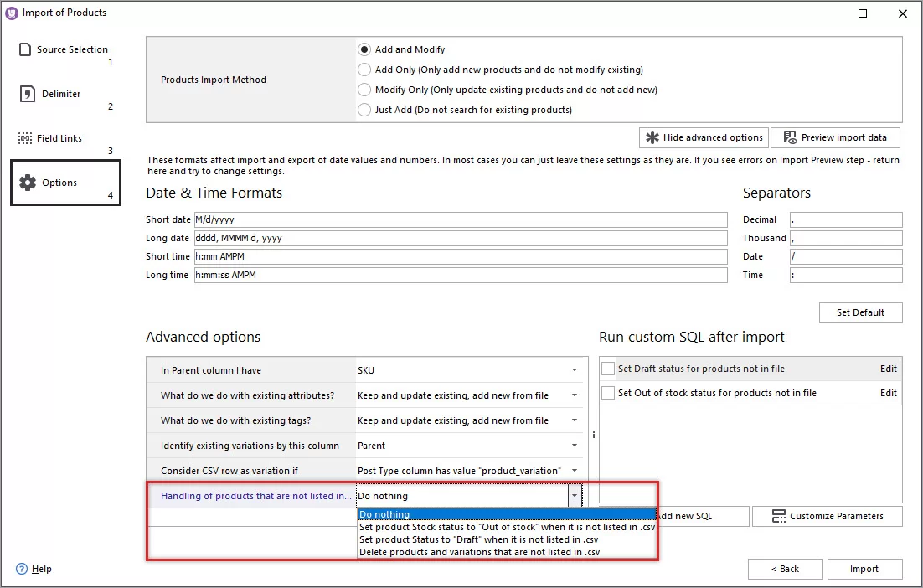Check Set Out of stock status option
Image resolution: width=923 pixels, height=588 pixels.
(607, 393)
